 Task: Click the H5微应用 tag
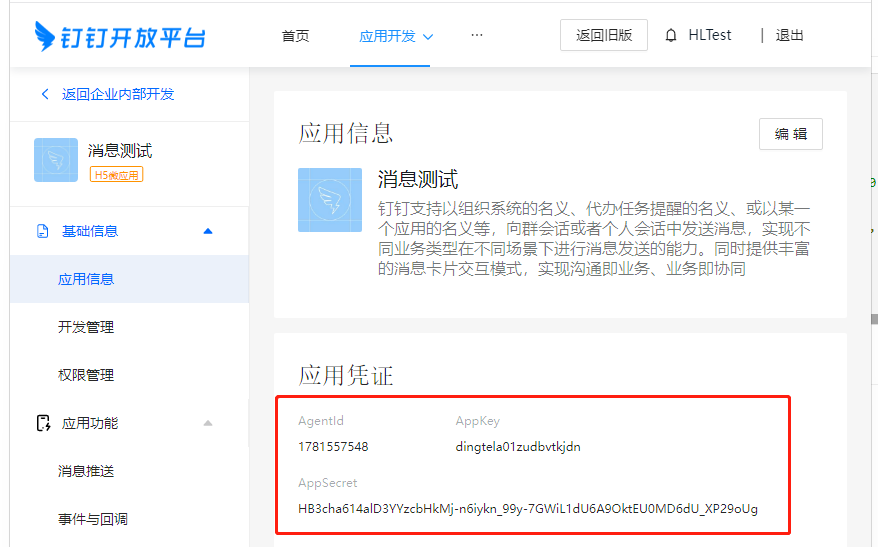pos(116,175)
